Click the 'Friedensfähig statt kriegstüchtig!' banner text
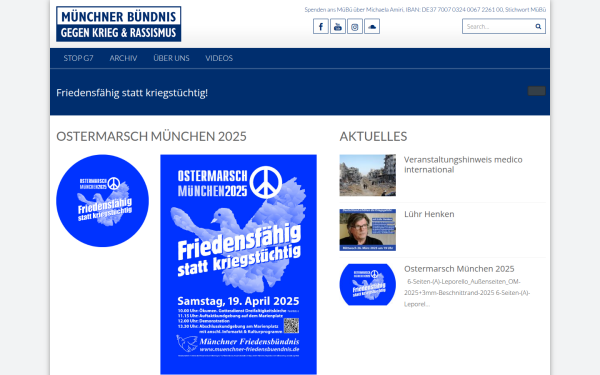This screenshot has height=375, width=600. pos(132,93)
